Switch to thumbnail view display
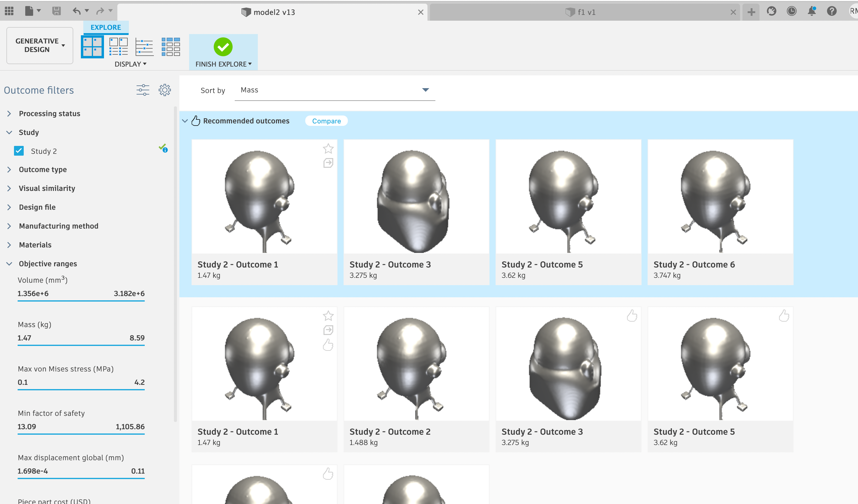 point(92,47)
